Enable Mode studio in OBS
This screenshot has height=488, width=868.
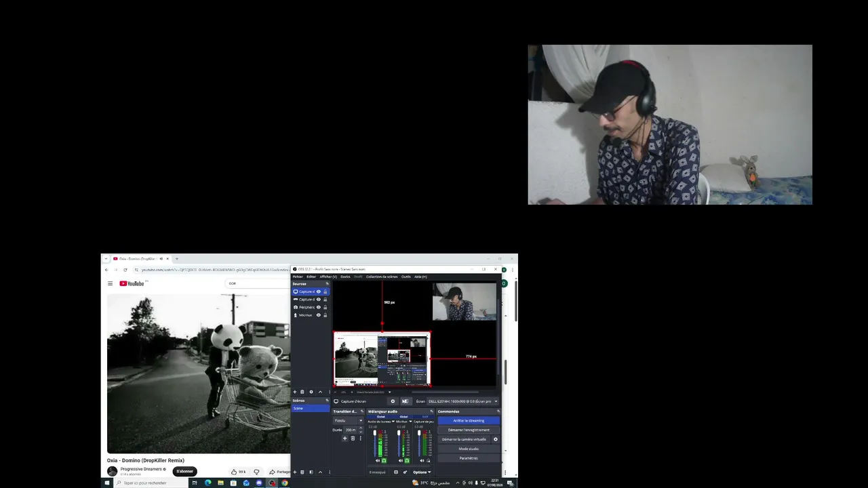tap(469, 449)
